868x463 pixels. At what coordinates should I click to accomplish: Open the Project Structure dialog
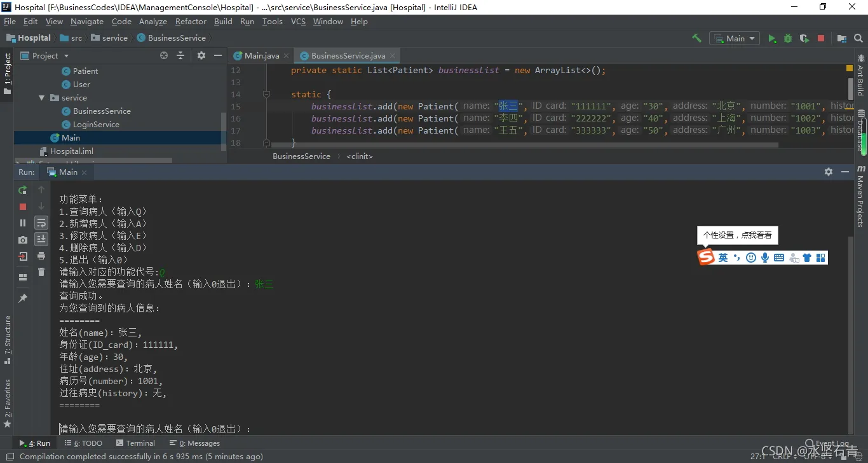coord(842,38)
